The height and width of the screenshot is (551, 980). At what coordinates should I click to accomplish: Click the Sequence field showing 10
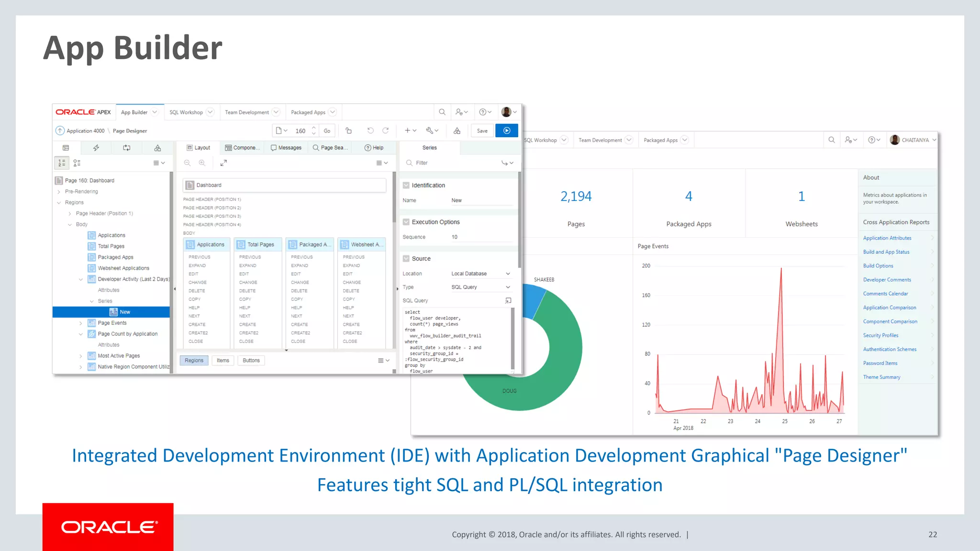[x=481, y=237]
